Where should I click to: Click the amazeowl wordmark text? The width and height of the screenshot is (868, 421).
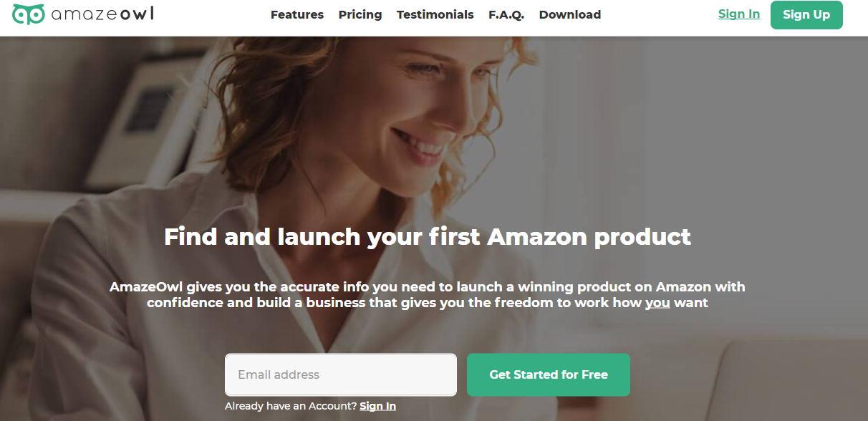(x=102, y=14)
